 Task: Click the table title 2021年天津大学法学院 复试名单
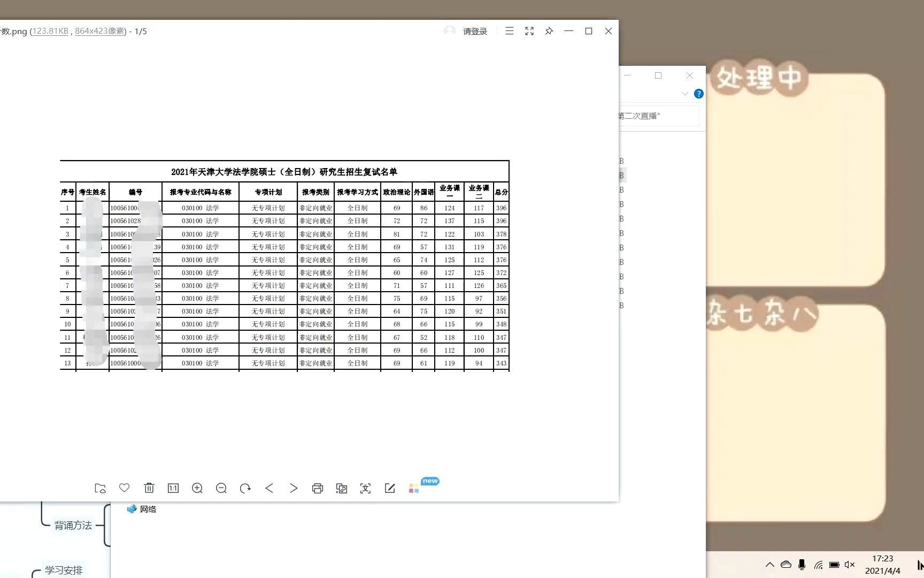click(x=284, y=172)
